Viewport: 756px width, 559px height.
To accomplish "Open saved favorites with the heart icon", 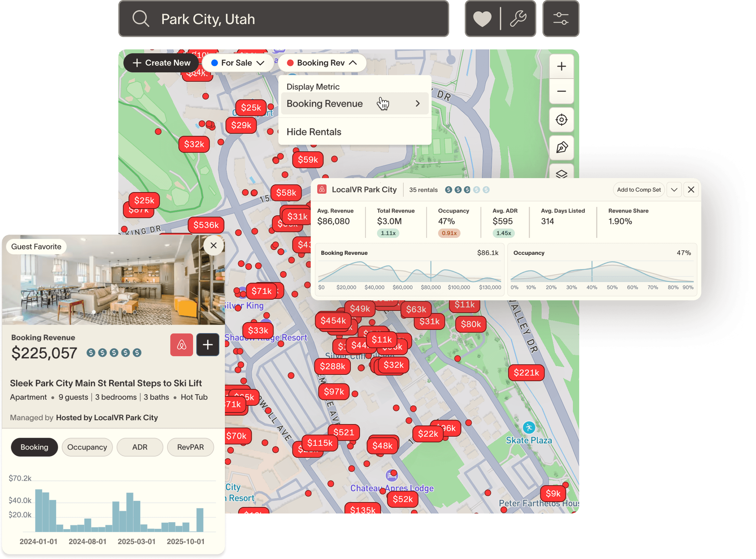I will click(x=482, y=19).
